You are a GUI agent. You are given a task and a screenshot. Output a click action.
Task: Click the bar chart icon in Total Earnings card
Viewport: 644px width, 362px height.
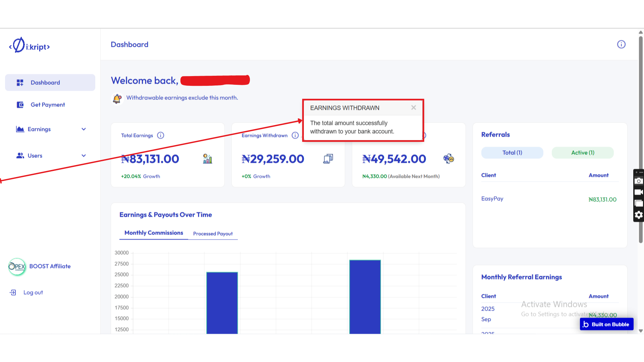(x=208, y=159)
